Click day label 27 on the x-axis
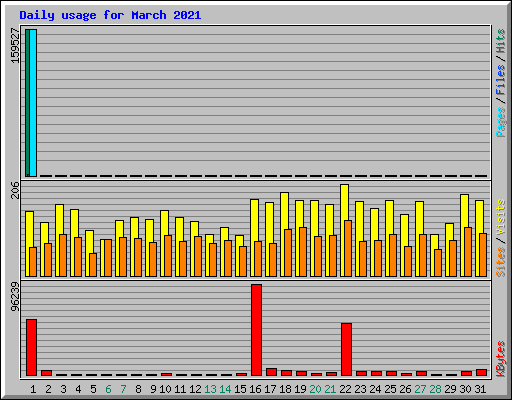Screen dimensions: 512x400 point(420,389)
